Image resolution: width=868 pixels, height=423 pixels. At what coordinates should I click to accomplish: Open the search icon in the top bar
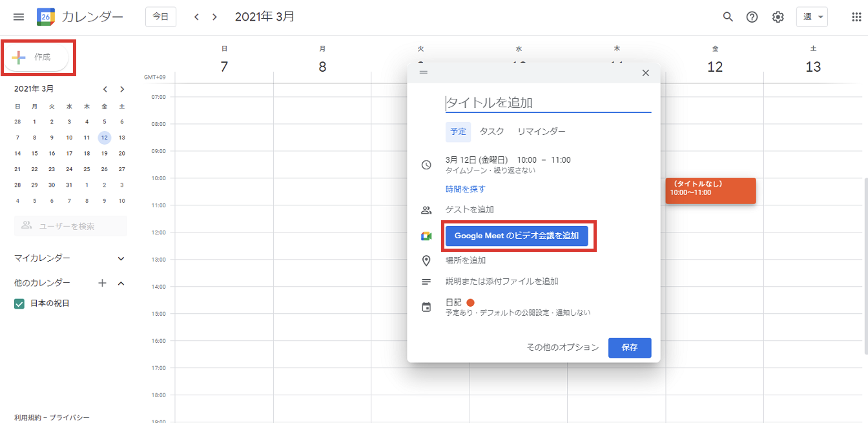pos(728,17)
